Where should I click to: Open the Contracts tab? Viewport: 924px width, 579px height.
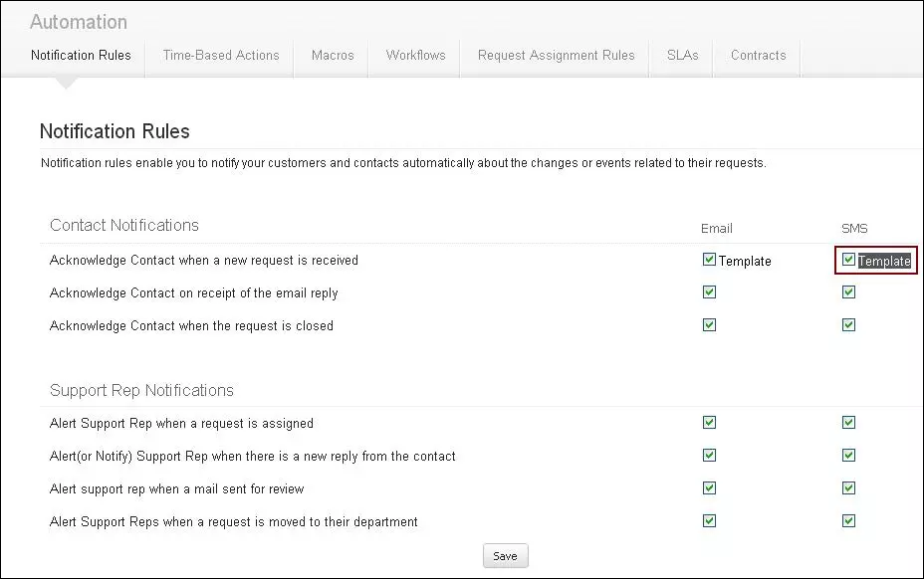(x=758, y=56)
